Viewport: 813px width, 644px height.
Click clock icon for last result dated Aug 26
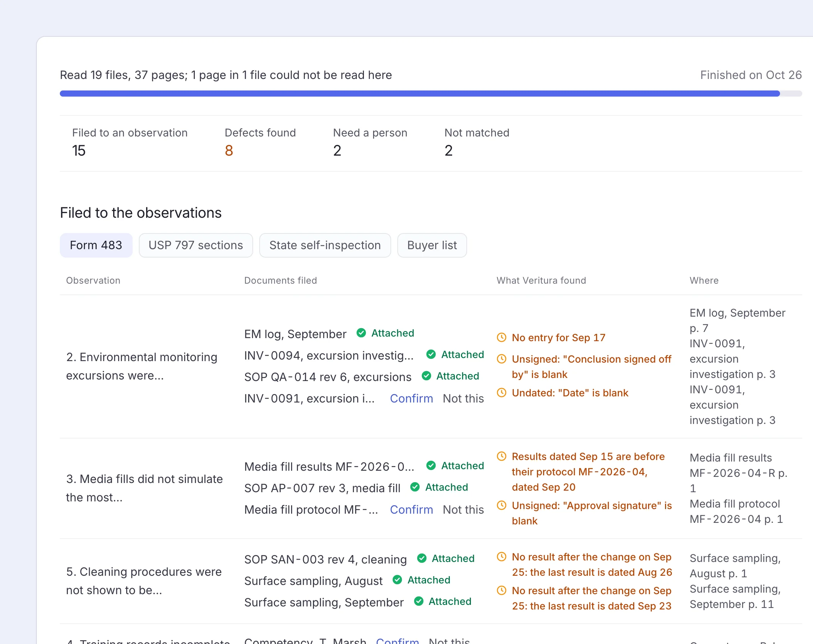502,557
